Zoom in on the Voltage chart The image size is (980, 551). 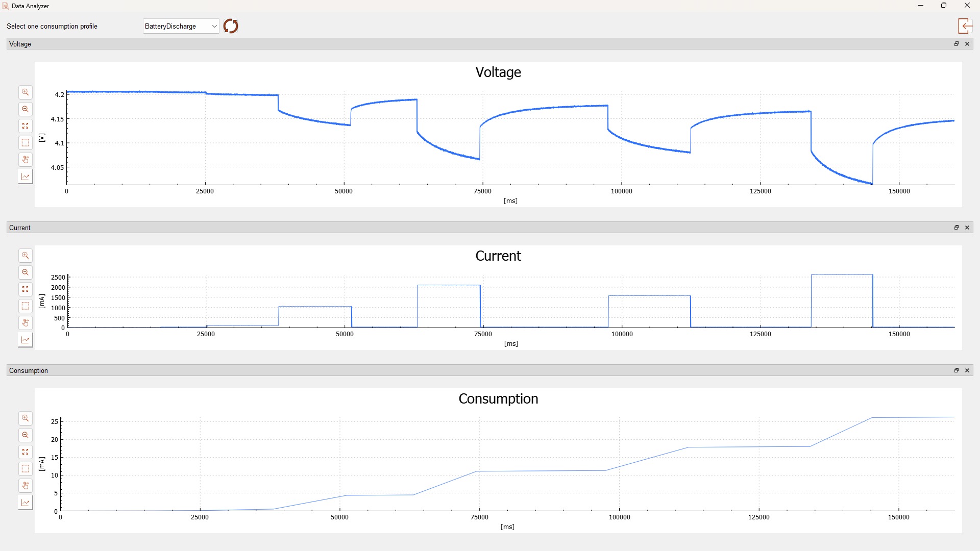pos(25,92)
